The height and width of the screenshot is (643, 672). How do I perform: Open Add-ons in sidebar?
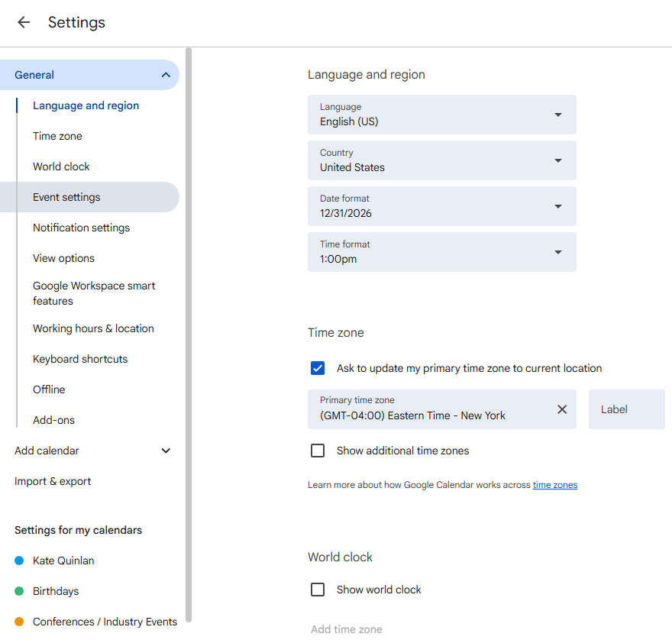(x=53, y=420)
